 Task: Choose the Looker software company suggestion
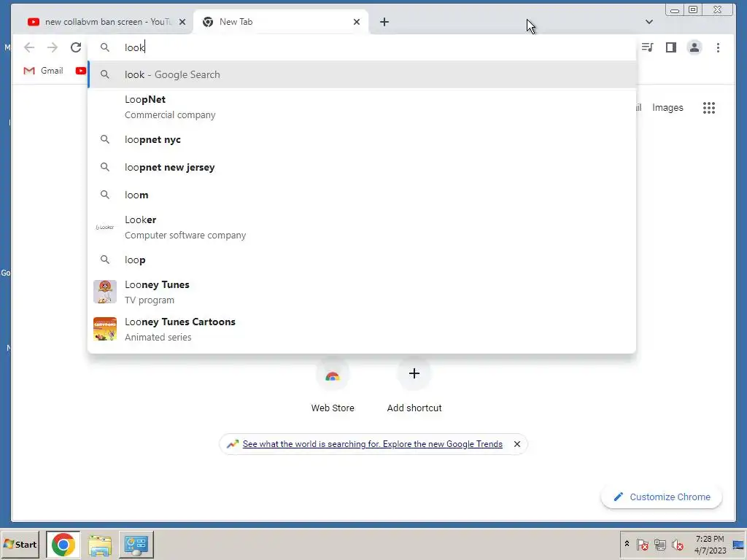[x=362, y=227]
